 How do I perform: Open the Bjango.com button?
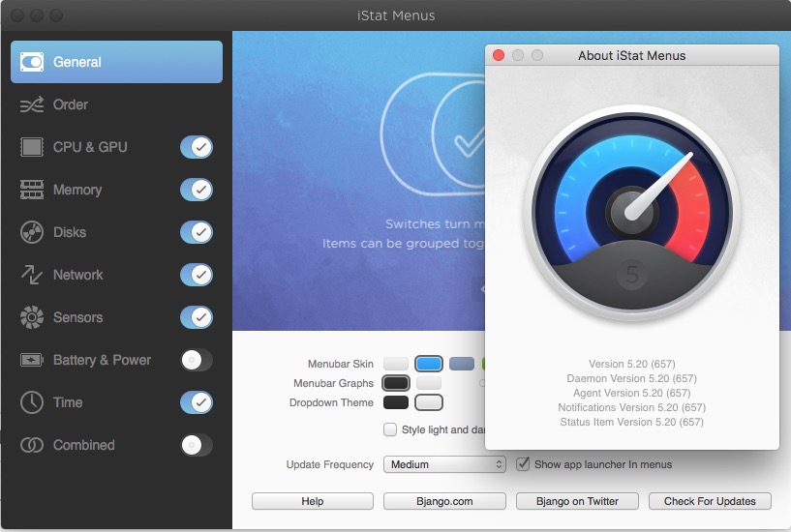click(x=444, y=501)
